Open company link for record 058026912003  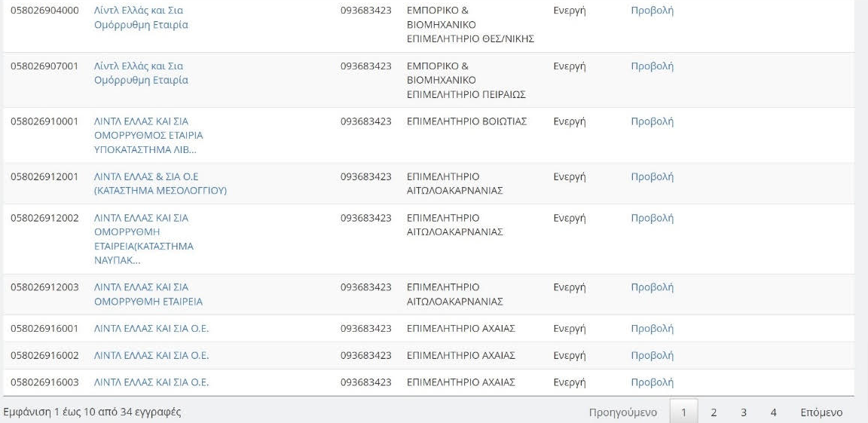[148, 294]
